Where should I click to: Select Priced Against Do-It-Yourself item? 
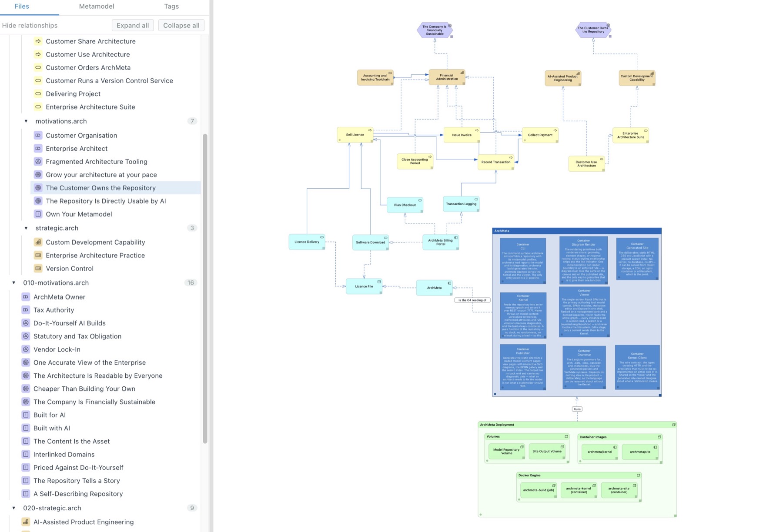78,468
